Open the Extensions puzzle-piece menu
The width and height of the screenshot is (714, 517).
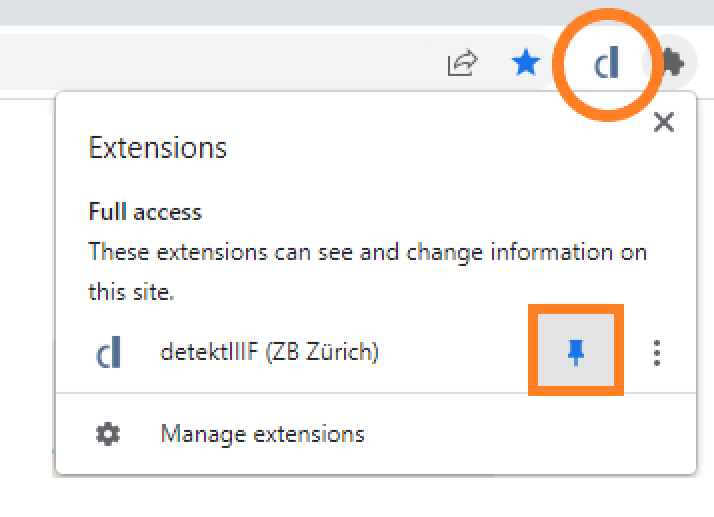click(672, 62)
